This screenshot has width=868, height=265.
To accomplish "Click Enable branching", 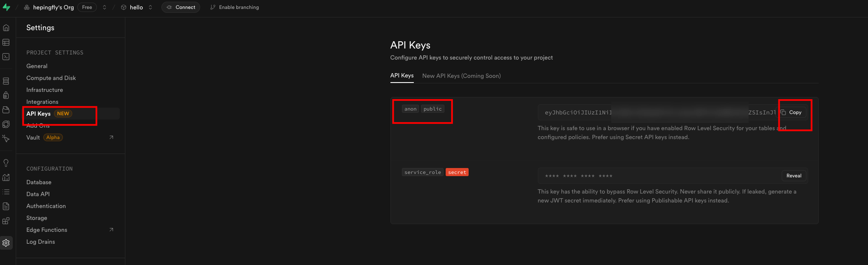I will pyautogui.click(x=235, y=7).
